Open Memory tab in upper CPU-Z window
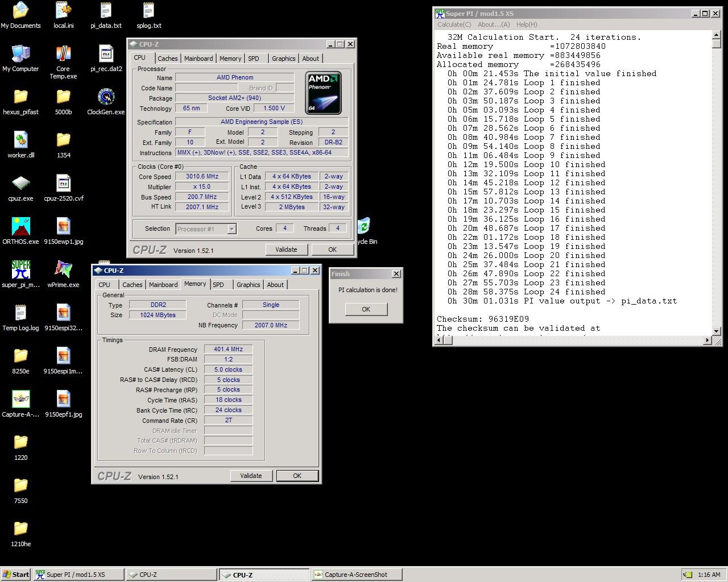This screenshot has height=582, width=728. (x=230, y=59)
